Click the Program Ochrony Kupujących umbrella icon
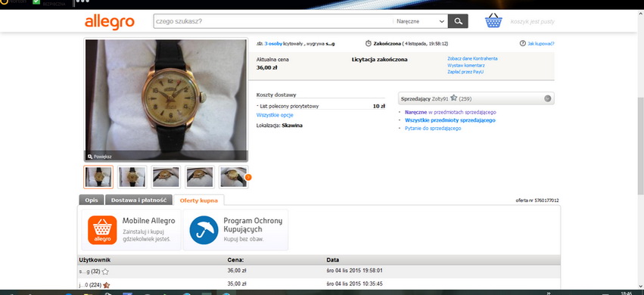Image resolution: width=644 pixels, height=295 pixels. coord(204,230)
